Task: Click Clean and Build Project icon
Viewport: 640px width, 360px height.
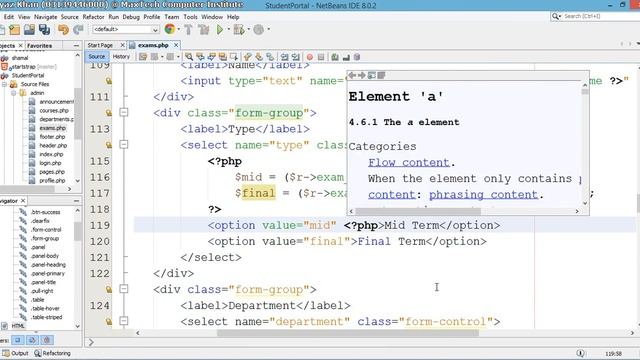Action: (x=203, y=29)
